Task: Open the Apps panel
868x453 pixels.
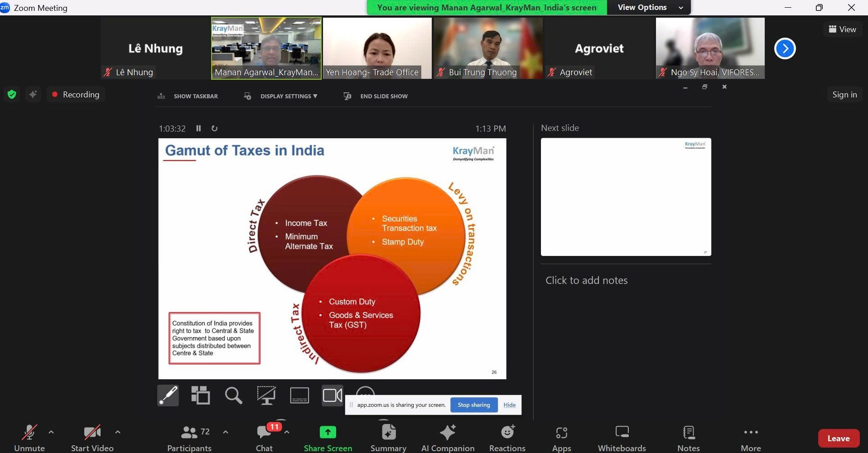Action: tap(561, 438)
